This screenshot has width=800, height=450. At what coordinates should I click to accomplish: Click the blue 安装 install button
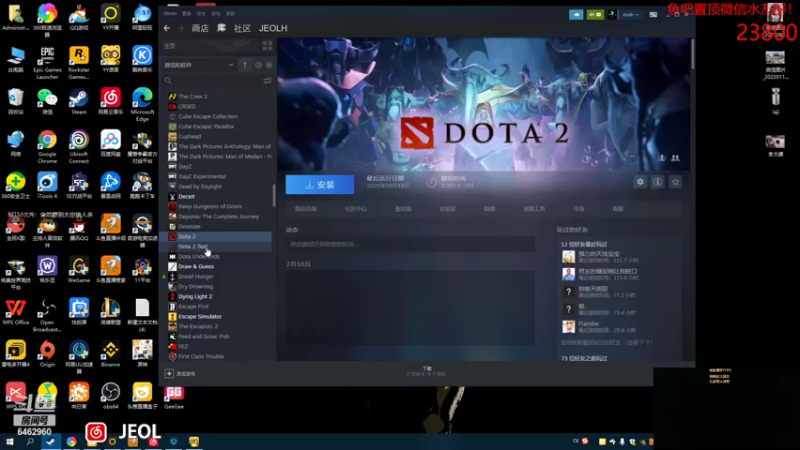coord(319,185)
